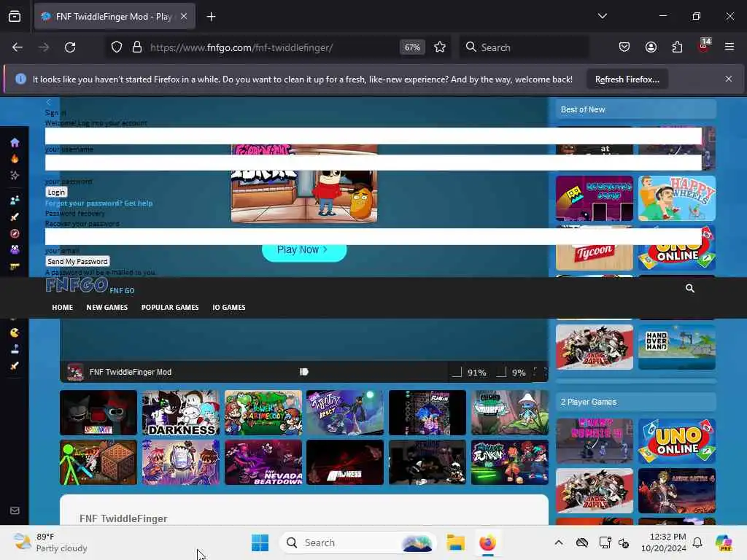Screen dimensions: 747x560
Task: Open the two-people multiplayer sidebar icon
Action: click(x=15, y=200)
